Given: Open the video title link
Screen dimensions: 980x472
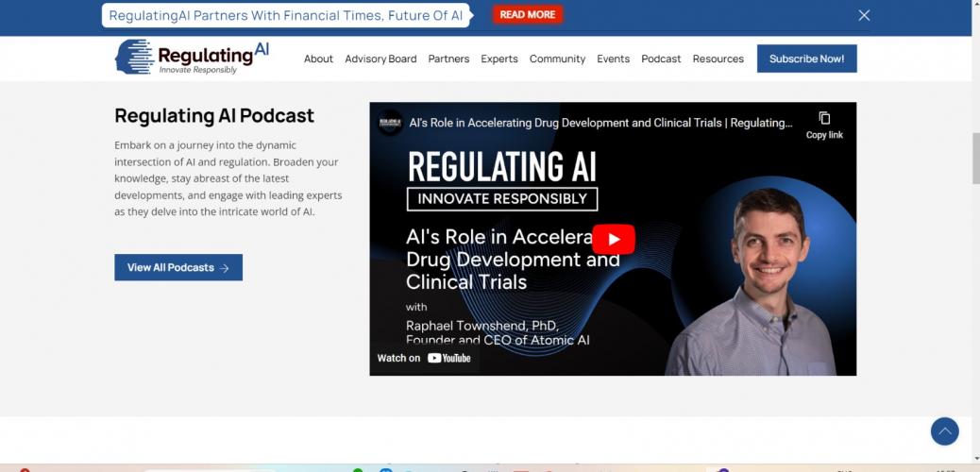Looking at the screenshot, I should point(600,123).
